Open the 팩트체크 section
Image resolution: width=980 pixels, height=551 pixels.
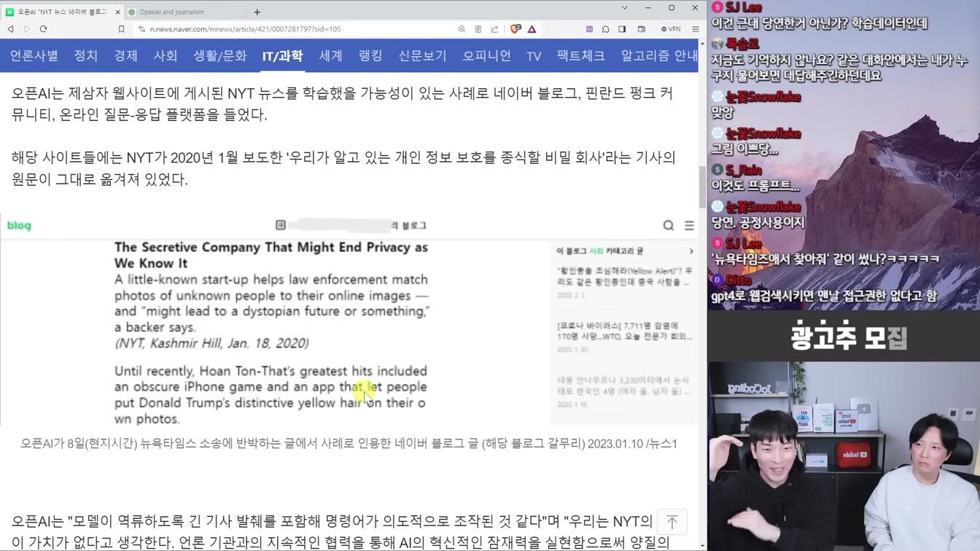pyautogui.click(x=581, y=56)
